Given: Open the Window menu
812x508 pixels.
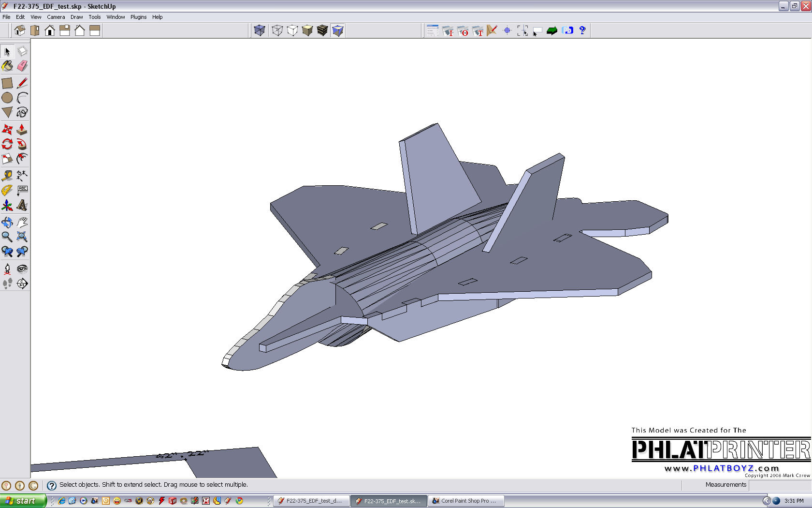Looking at the screenshot, I should pyautogui.click(x=116, y=17).
